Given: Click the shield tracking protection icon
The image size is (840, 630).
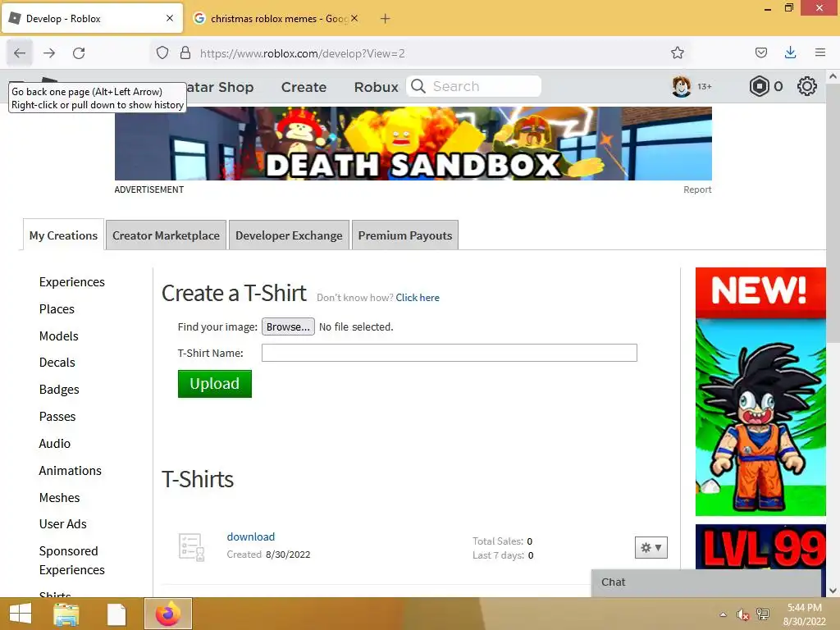Looking at the screenshot, I should pos(162,52).
